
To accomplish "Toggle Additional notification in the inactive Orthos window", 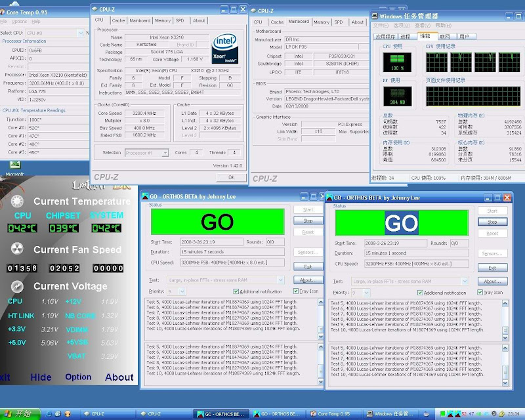I will [236, 291].
